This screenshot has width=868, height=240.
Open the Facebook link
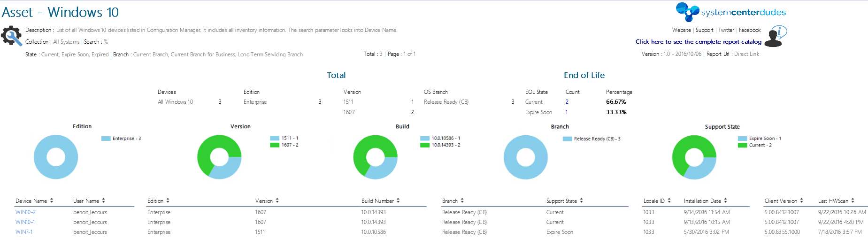coord(750,30)
